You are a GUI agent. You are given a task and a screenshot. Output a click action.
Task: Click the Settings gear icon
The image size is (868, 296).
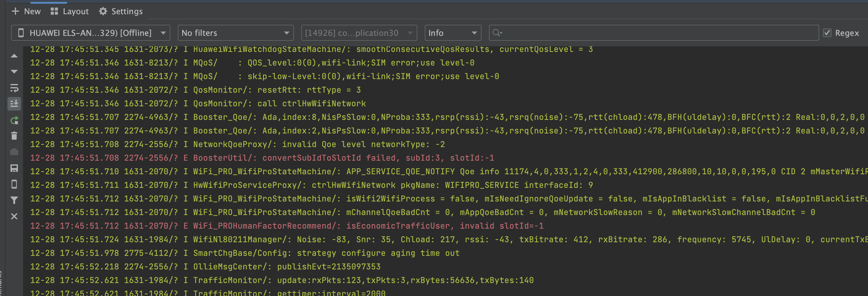tap(103, 11)
